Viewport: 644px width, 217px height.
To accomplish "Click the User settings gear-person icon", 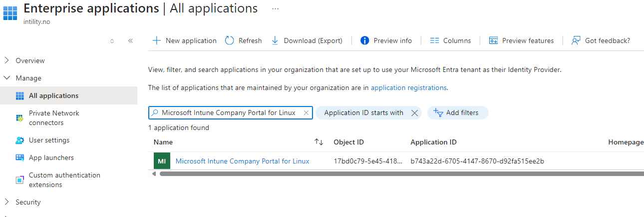I will click(x=20, y=140).
